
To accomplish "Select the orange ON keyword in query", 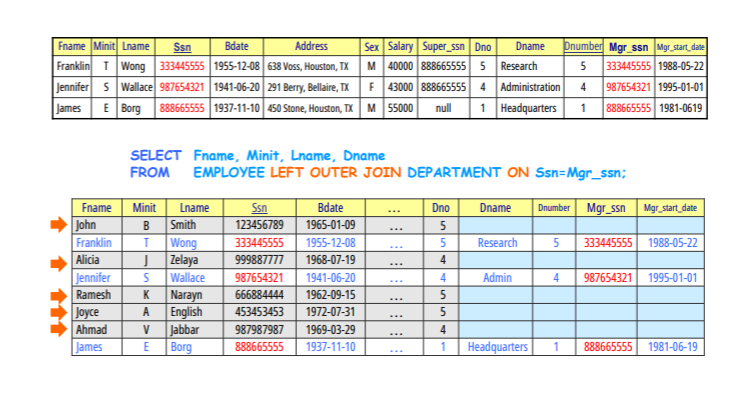I will (518, 172).
